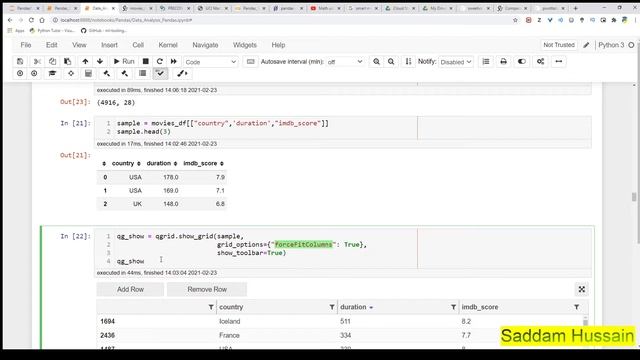Screen dimensions: 640x360
Task: Interrupt the kernel with stop square
Action: 145,61
